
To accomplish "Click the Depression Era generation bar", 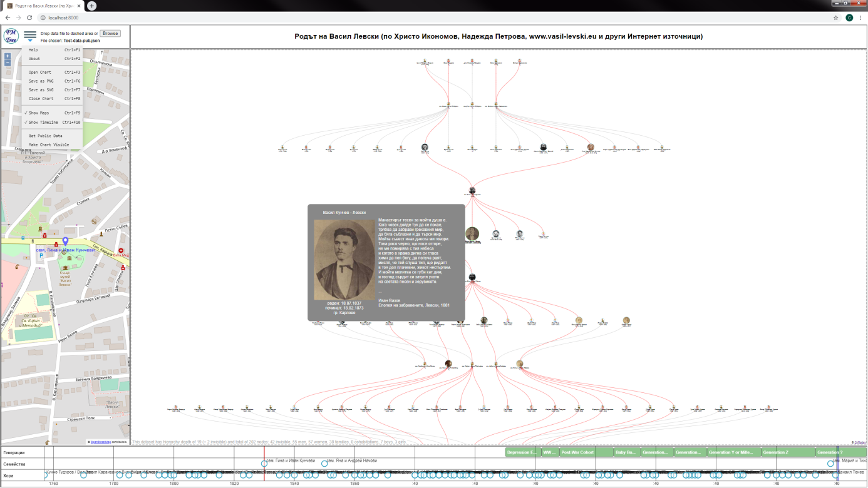I will click(x=522, y=452).
